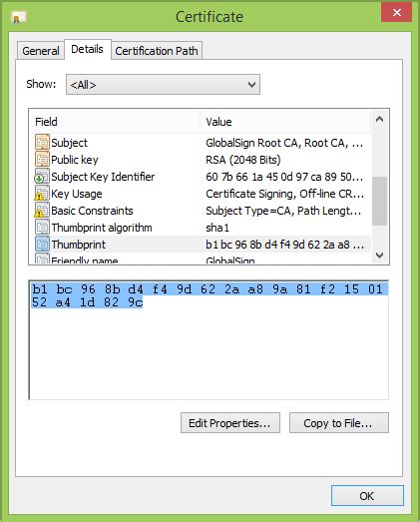The image size is (420, 522).
Task: Open the Certification Path tab
Action: tap(157, 51)
